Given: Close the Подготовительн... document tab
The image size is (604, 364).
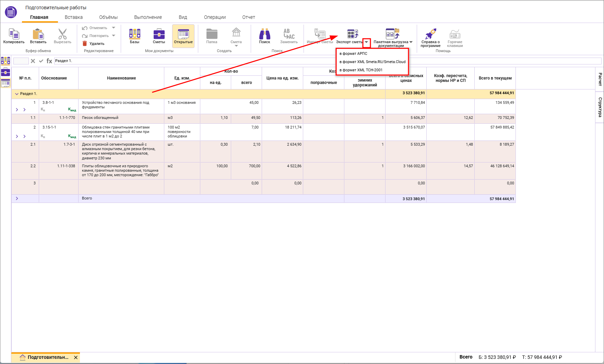Looking at the screenshot, I should click(76, 357).
